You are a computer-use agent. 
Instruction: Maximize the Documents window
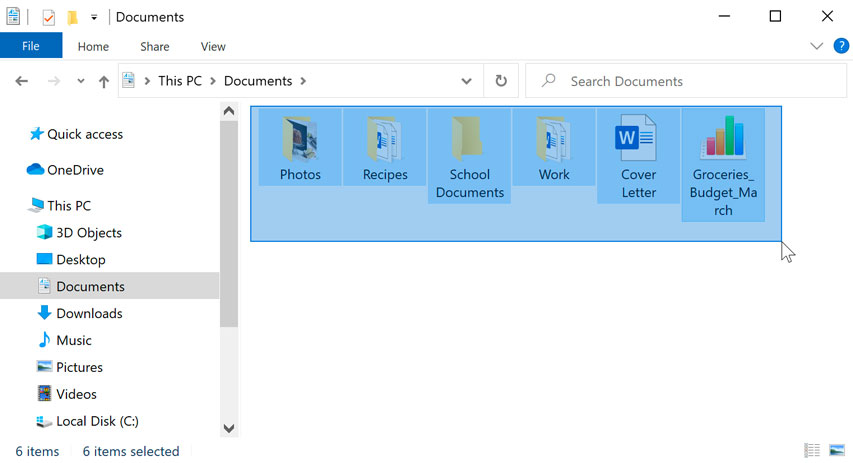click(775, 16)
